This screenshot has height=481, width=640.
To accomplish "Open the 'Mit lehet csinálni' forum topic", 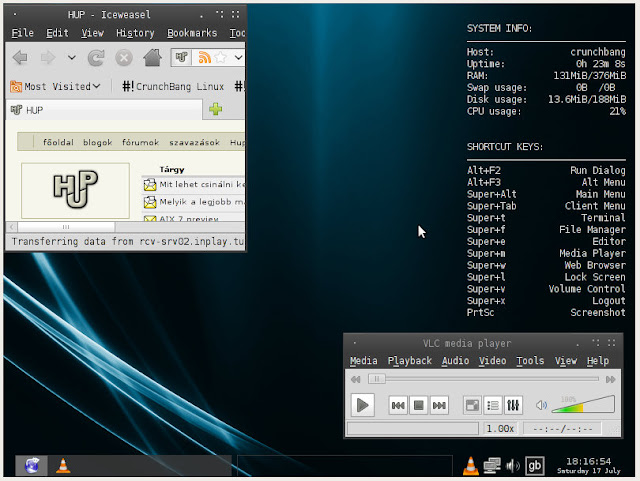I will pos(202,184).
